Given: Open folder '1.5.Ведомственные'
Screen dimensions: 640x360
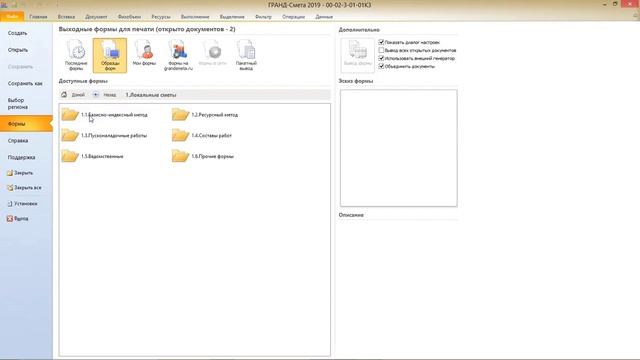Looking at the screenshot, I should [x=93, y=156].
